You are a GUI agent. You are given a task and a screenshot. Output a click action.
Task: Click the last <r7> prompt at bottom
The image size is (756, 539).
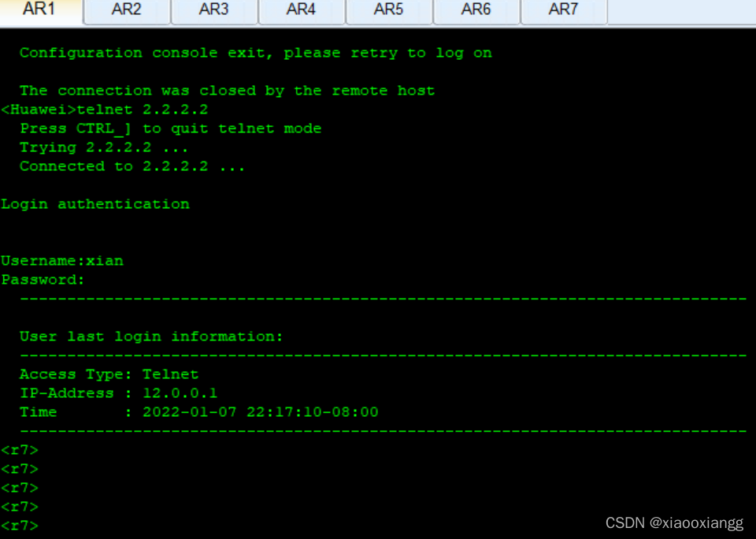point(20,526)
